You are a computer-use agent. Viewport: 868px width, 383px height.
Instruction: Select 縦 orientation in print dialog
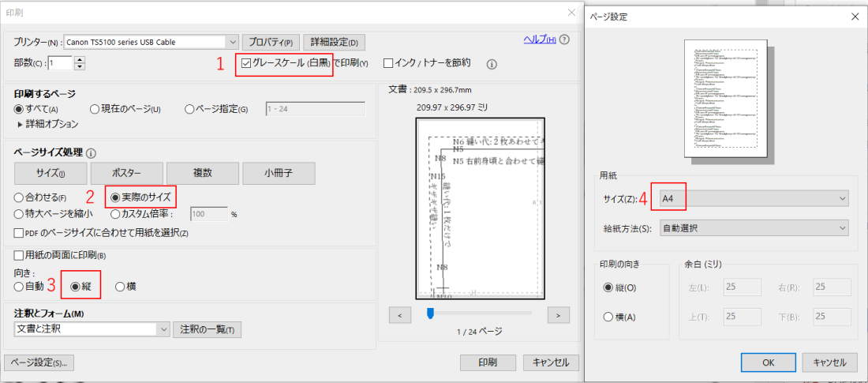77,287
